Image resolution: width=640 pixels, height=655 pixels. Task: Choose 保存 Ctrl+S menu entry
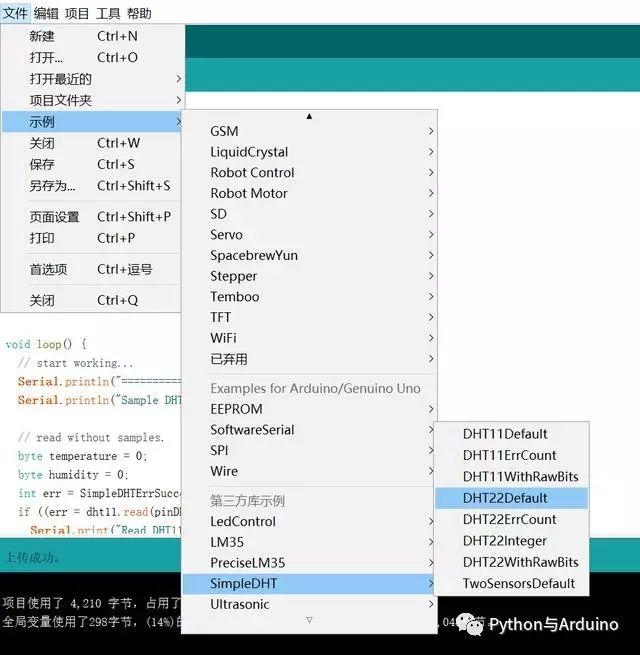tap(92, 164)
